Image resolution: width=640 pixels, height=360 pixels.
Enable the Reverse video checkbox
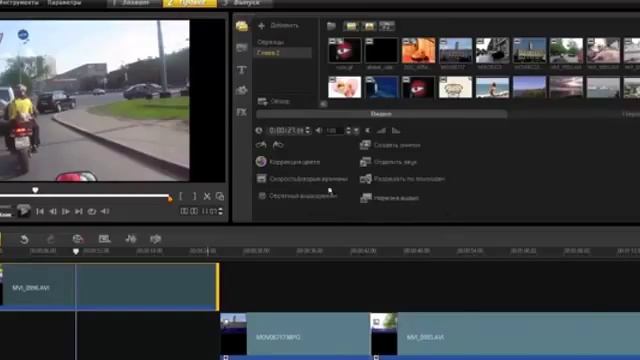coord(262,196)
